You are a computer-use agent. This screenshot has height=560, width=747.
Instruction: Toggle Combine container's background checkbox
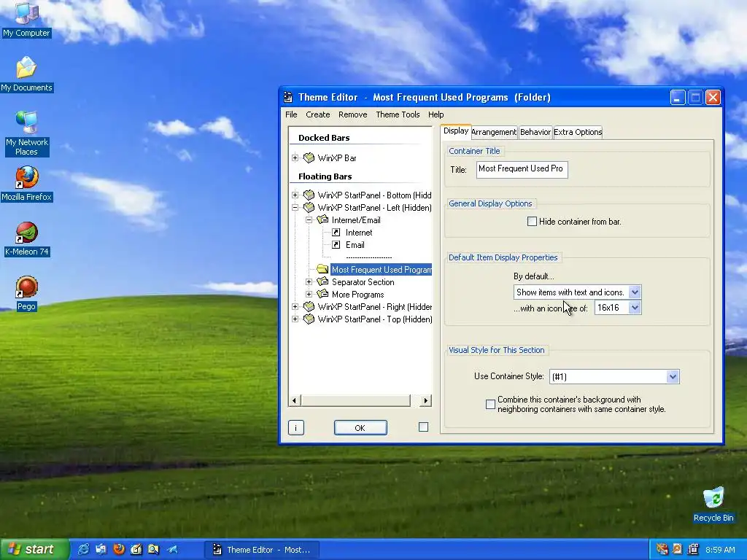pos(490,404)
